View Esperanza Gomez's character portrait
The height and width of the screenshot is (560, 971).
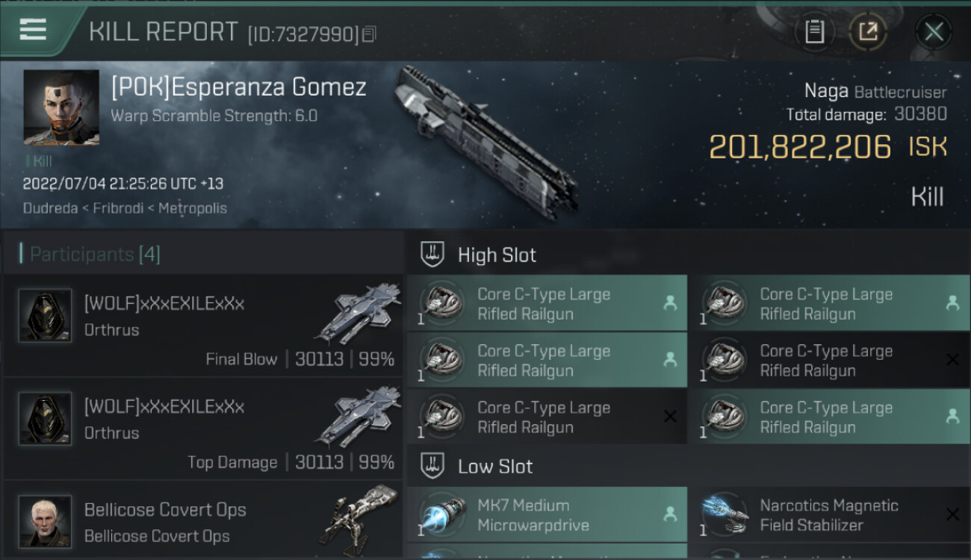pyautogui.click(x=61, y=107)
